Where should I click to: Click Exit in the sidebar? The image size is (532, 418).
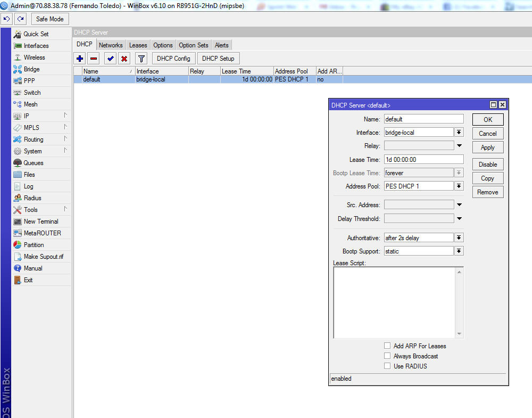(x=41, y=280)
